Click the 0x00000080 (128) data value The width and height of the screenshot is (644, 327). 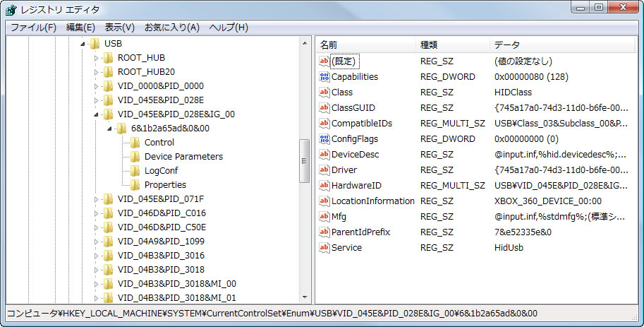coord(531,77)
